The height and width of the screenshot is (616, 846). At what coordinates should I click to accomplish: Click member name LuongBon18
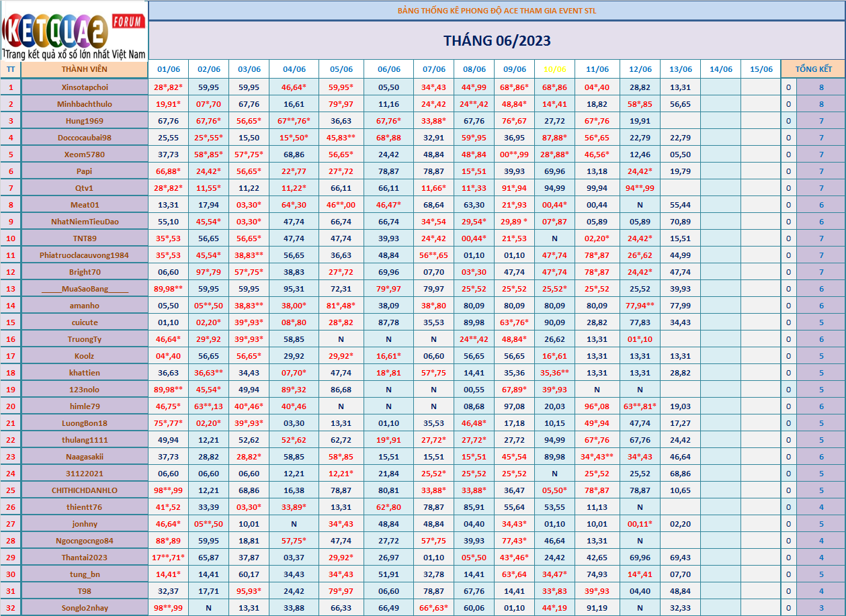point(84,423)
